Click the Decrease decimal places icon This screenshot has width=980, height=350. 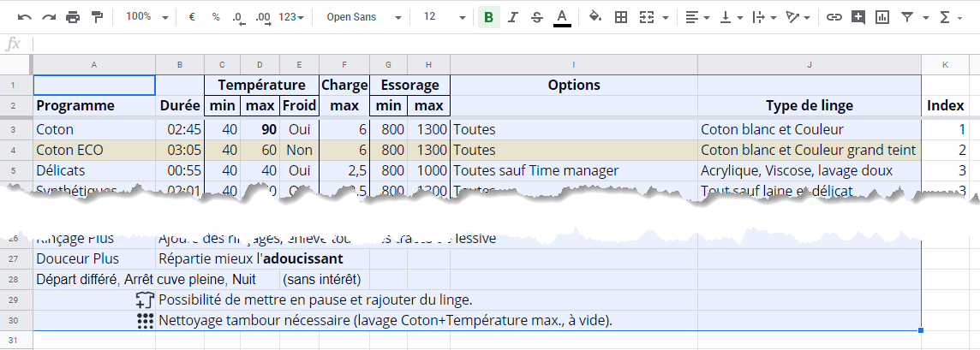(239, 17)
